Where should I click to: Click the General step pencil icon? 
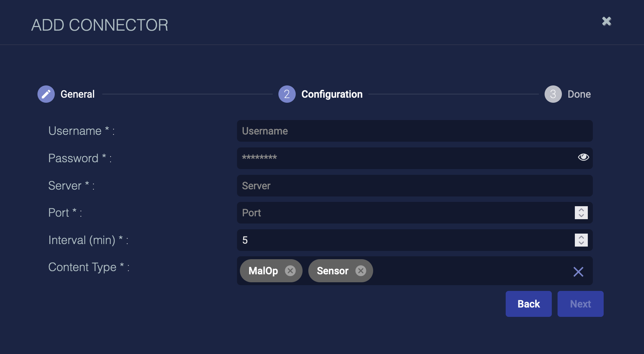tap(46, 94)
